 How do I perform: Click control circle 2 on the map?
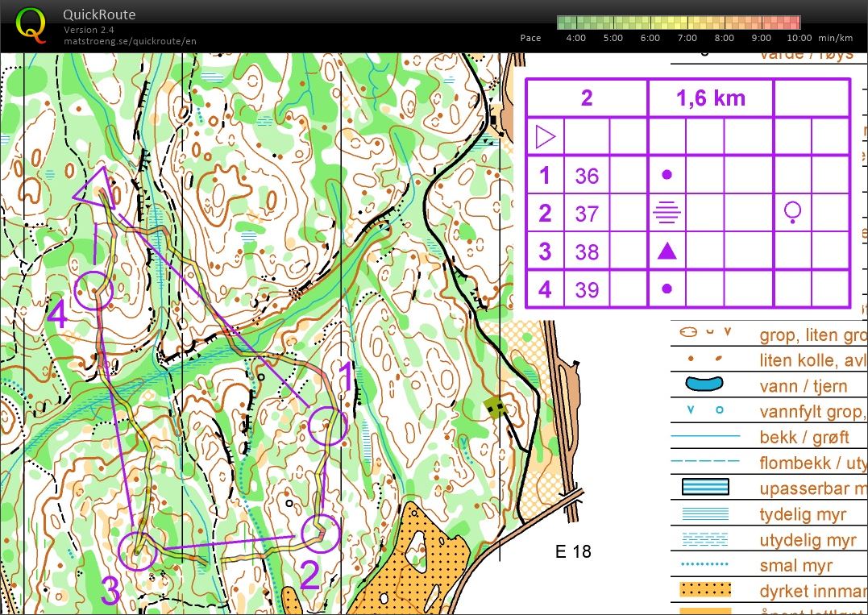click(321, 533)
